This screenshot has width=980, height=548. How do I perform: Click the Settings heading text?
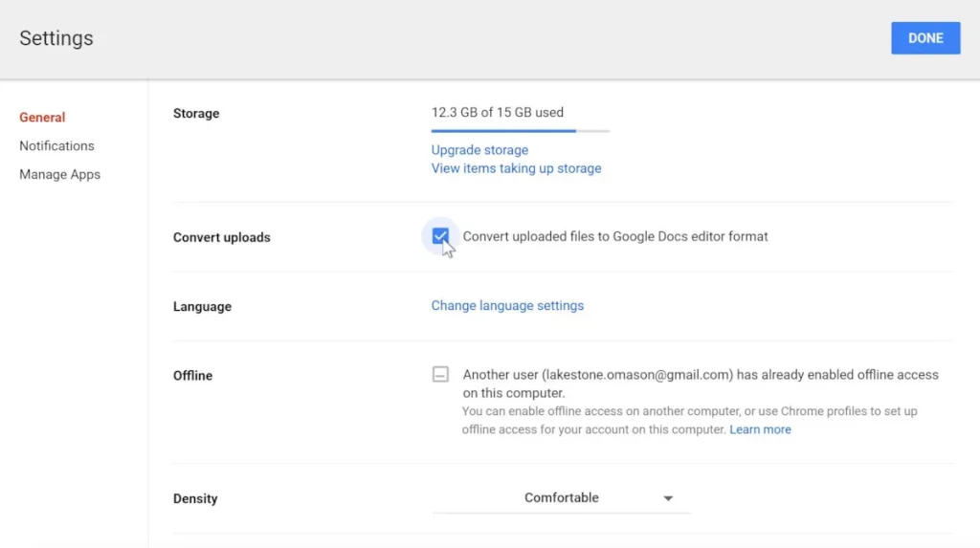pyautogui.click(x=56, y=38)
